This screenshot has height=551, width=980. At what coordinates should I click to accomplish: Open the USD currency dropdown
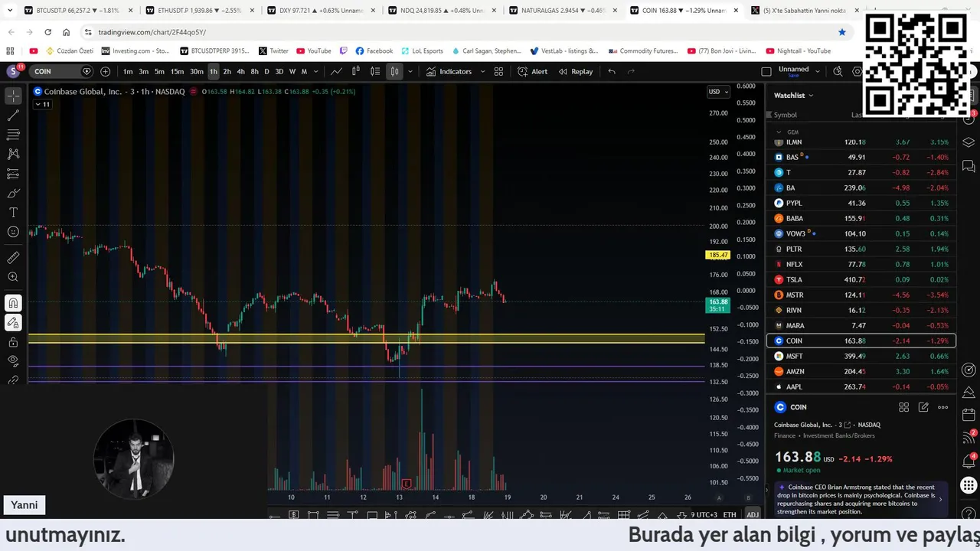(717, 92)
